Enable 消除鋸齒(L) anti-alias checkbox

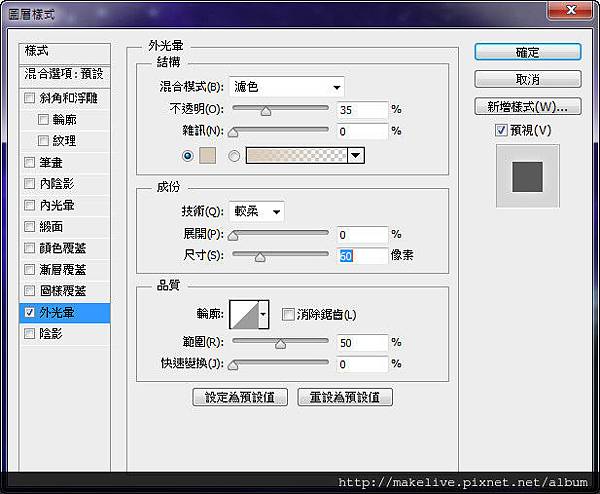(x=288, y=315)
